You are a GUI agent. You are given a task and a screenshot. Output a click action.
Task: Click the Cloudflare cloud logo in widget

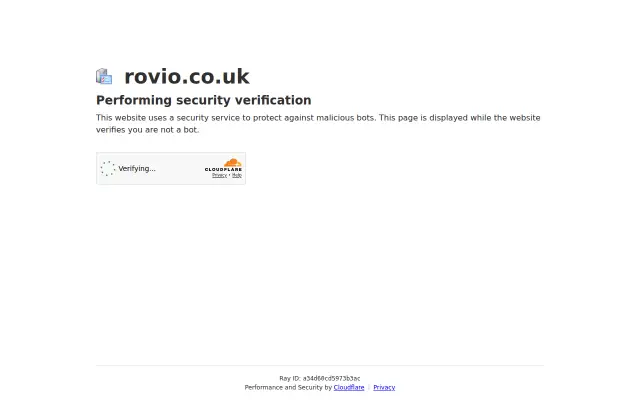(223, 165)
